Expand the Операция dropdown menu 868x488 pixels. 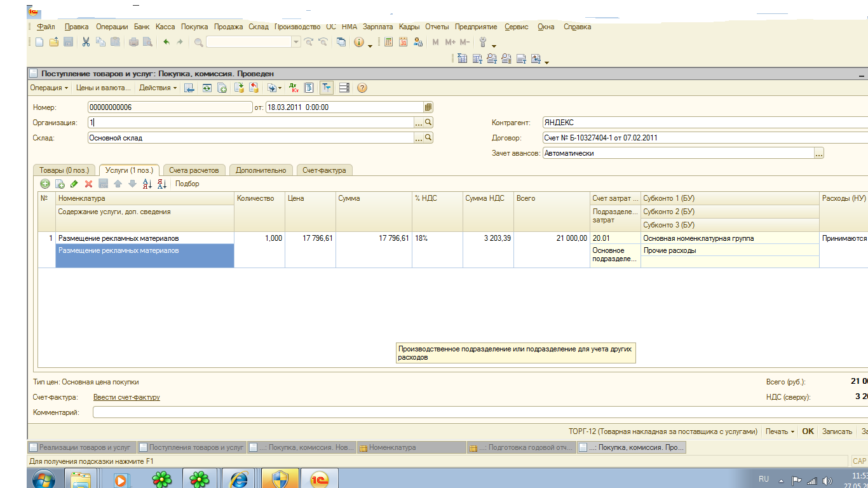[x=49, y=88]
